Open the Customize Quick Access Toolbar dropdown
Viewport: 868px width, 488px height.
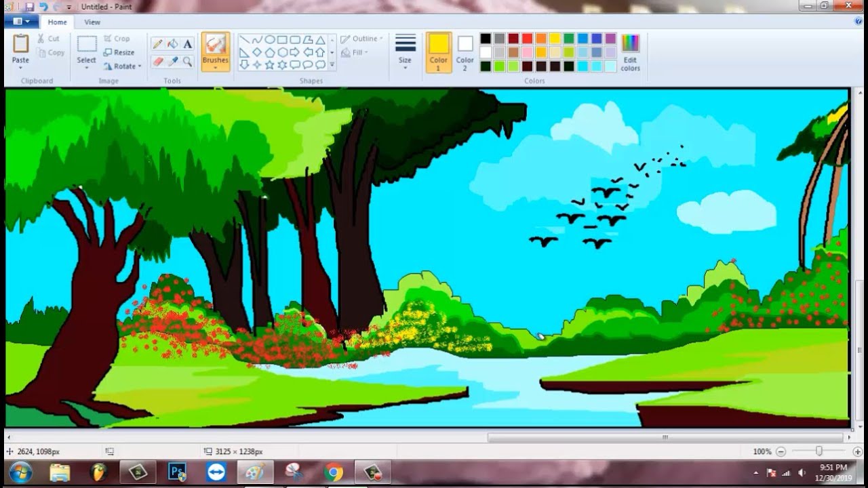click(68, 7)
